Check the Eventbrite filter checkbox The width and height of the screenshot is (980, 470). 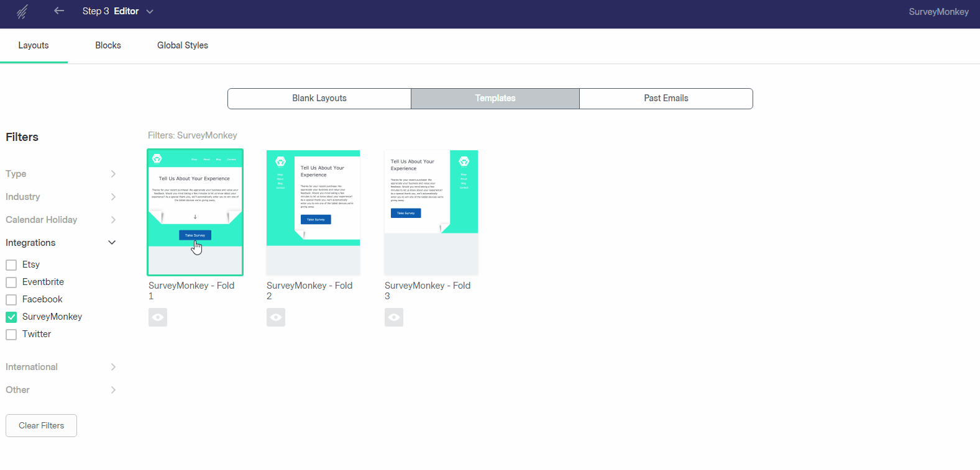pos(11,282)
